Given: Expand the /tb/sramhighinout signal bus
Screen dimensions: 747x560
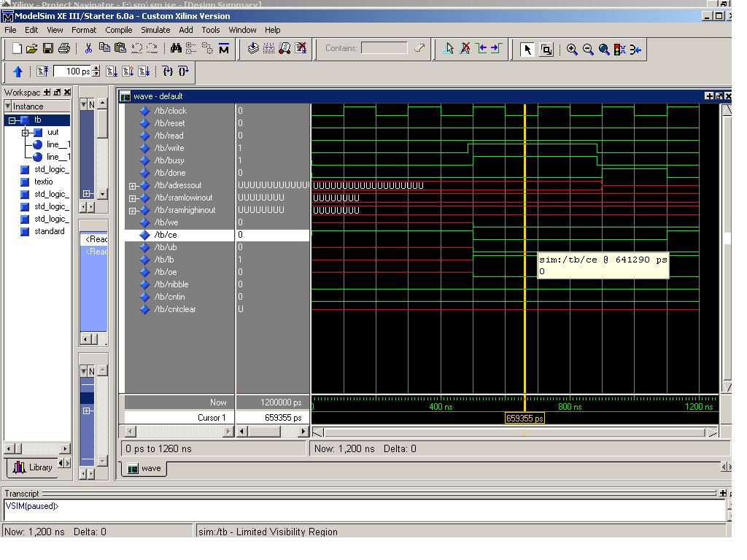Looking at the screenshot, I should tap(133, 211).
